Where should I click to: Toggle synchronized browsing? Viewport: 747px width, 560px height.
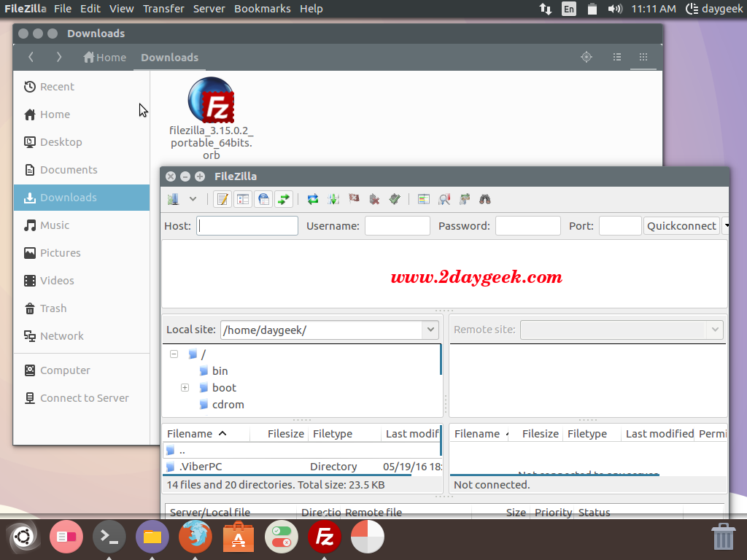click(465, 200)
